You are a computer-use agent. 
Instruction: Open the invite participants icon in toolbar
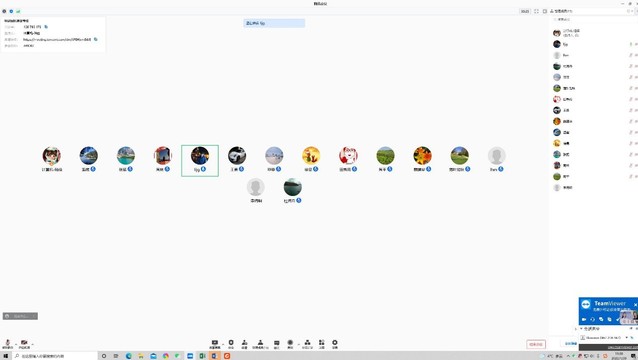(245, 344)
